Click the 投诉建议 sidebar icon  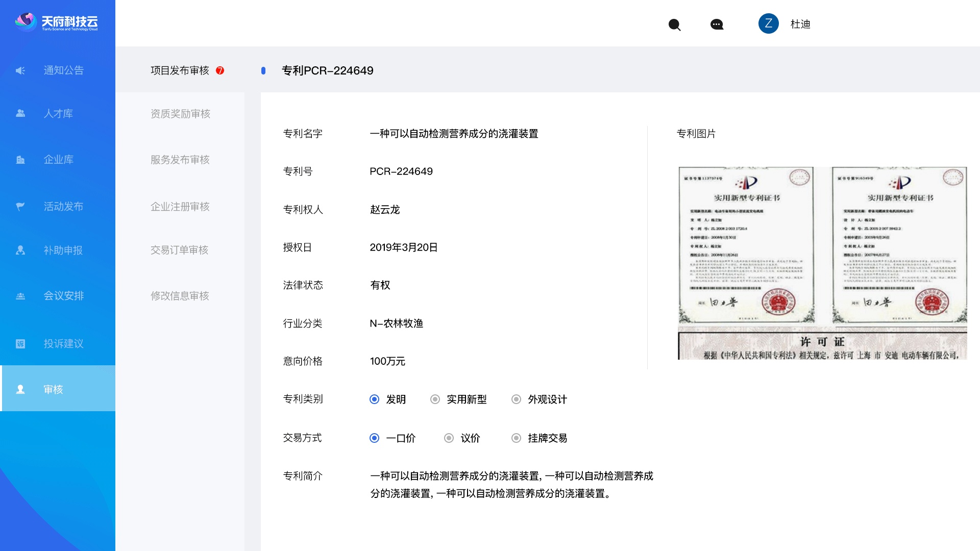pos(20,343)
